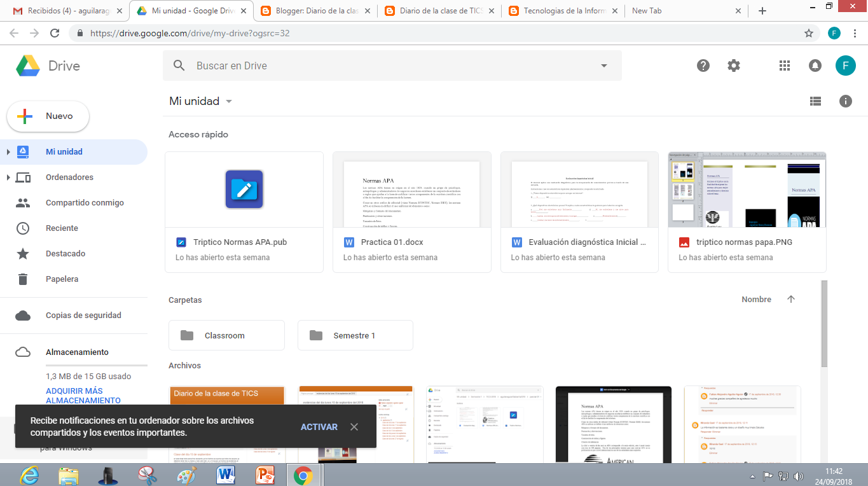Open the Help question mark icon
This screenshot has height=486, width=868.
coord(703,66)
